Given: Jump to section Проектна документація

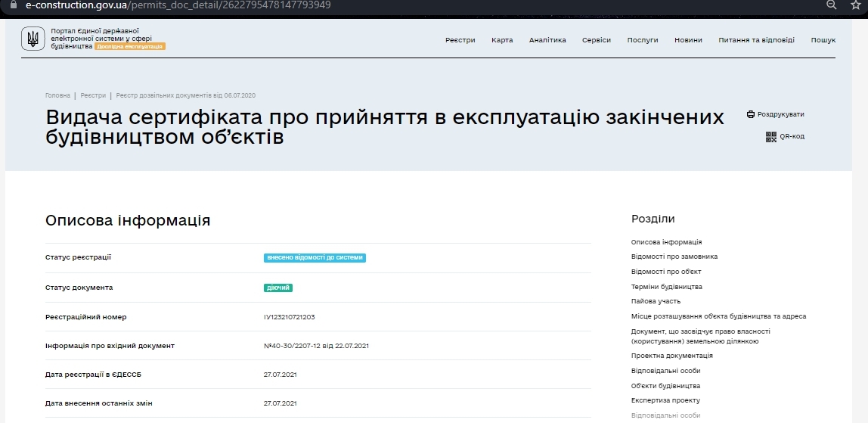Looking at the screenshot, I should (672, 356).
